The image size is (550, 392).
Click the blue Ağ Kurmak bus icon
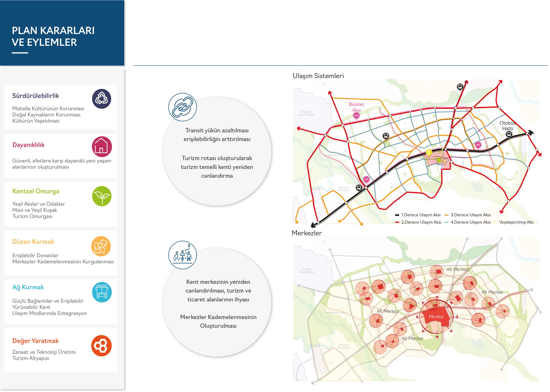[102, 292]
